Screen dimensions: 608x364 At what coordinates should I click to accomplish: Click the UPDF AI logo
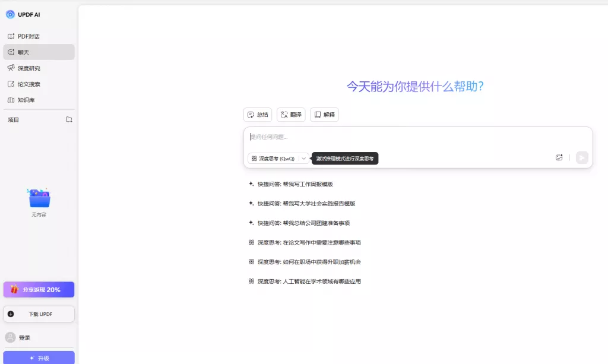click(x=24, y=14)
